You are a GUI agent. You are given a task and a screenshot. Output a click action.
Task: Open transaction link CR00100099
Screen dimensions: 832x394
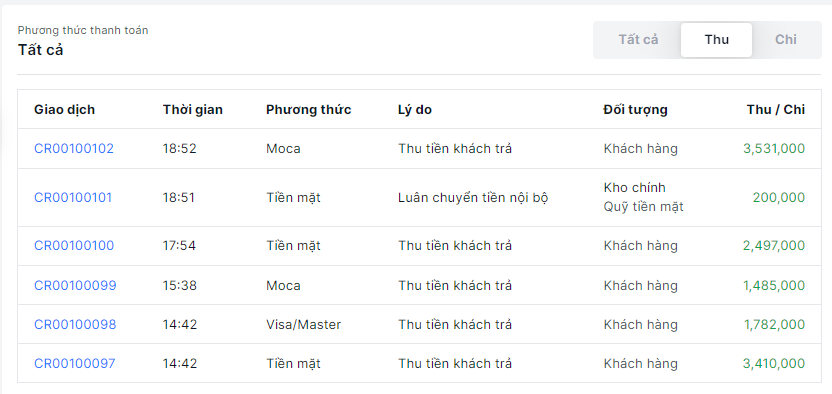[x=75, y=285]
